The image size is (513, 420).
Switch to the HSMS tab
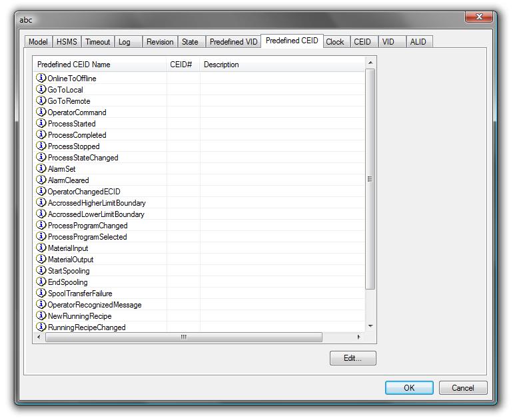(x=67, y=42)
